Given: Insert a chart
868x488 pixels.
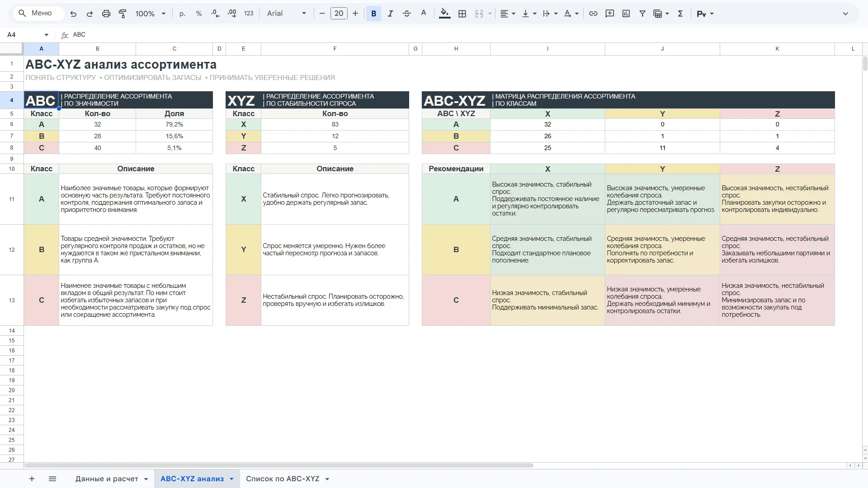Looking at the screenshot, I should click(x=626, y=14).
